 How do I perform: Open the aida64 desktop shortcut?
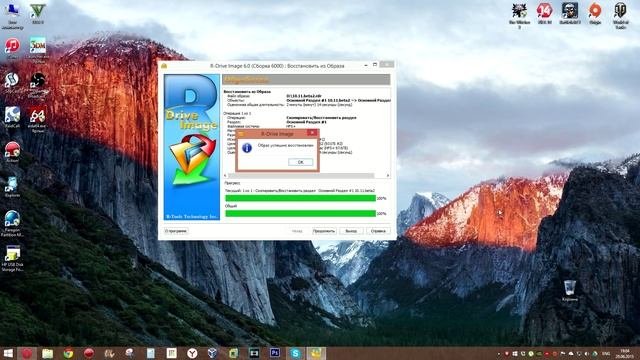(x=38, y=120)
